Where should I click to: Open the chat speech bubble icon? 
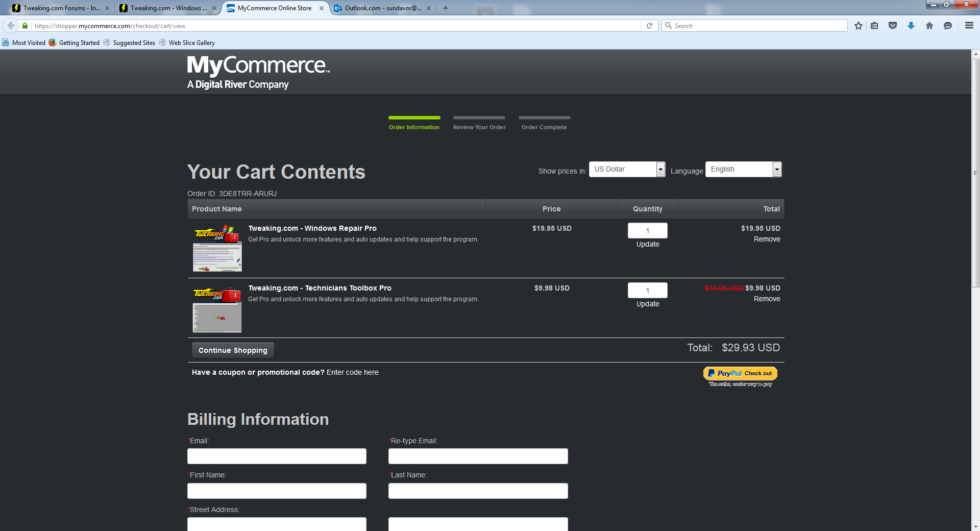point(948,26)
